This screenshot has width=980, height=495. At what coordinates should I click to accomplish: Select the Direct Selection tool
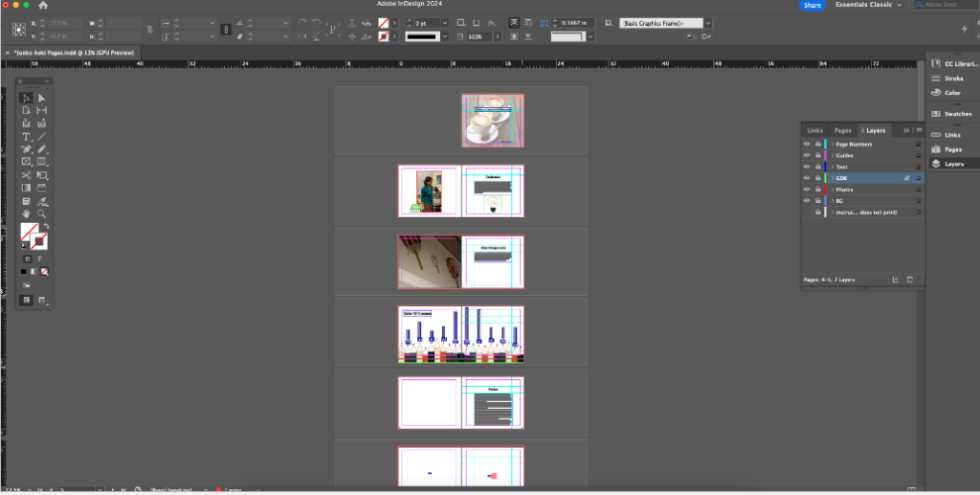42,98
